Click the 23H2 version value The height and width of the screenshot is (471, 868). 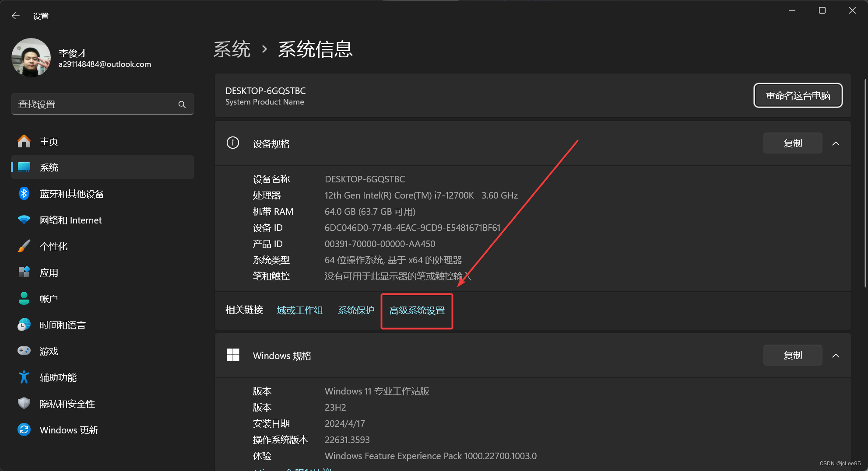click(x=335, y=407)
